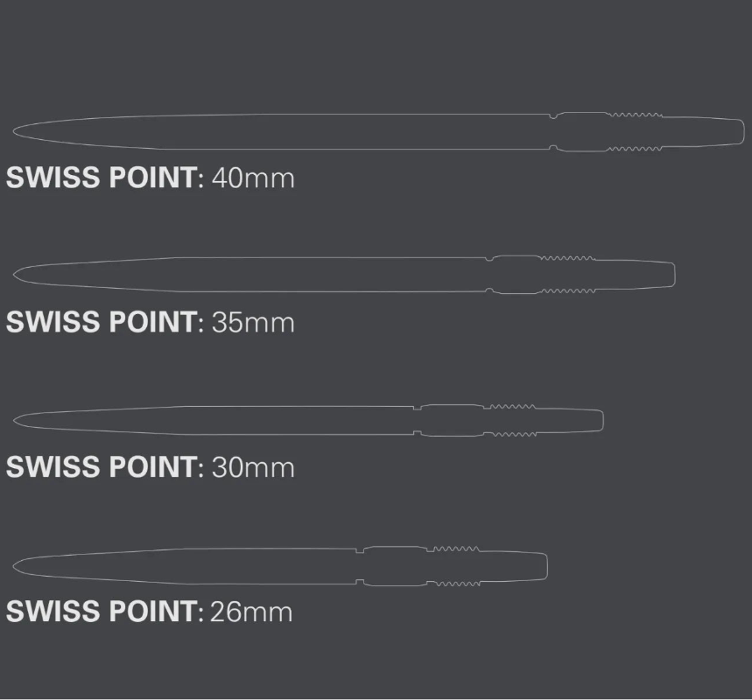The image size is (752, 700).
Task: Click the threaded section of the 40mm point
Action: 636,131
